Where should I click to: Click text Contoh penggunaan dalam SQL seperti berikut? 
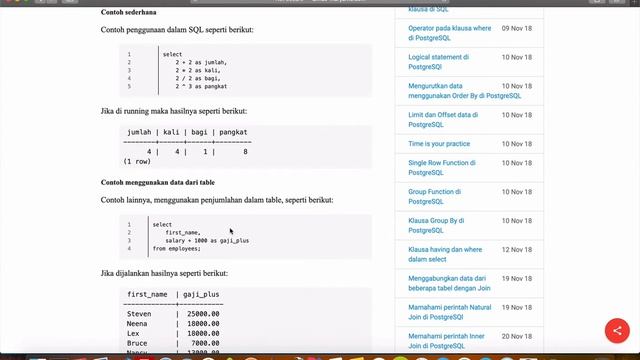(177, 30)
